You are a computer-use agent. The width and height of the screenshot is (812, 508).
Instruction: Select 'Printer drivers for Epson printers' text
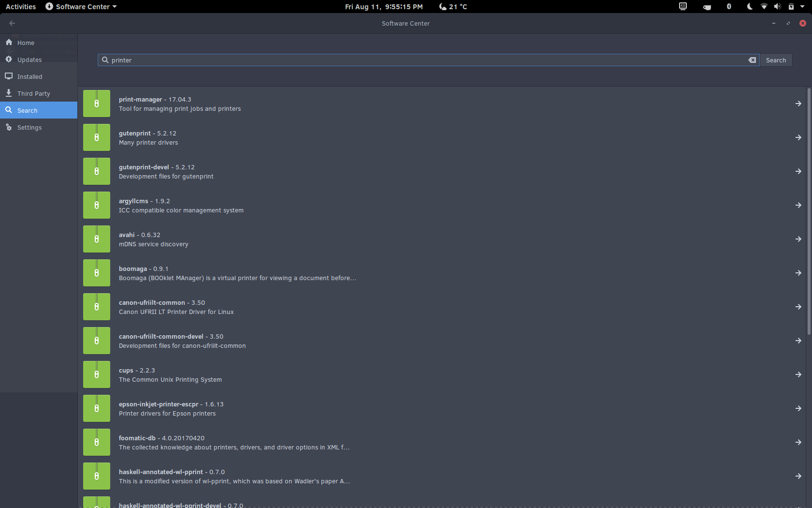[167, 414]
